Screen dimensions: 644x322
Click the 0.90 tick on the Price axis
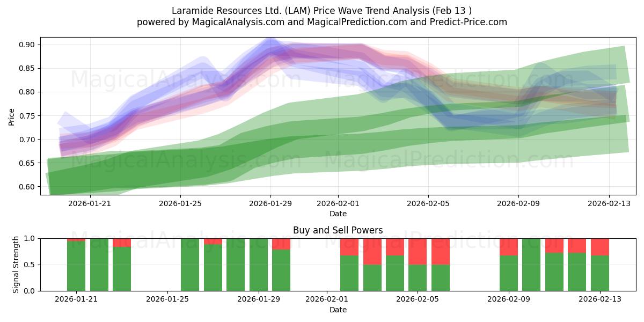27,45
